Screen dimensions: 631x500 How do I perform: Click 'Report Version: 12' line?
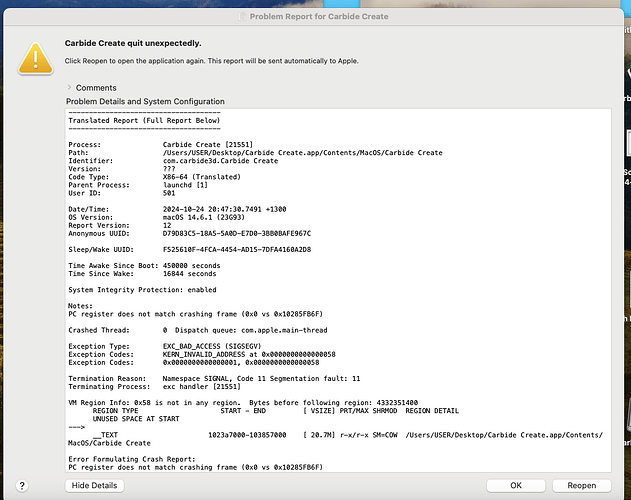[x=120, y=225]
